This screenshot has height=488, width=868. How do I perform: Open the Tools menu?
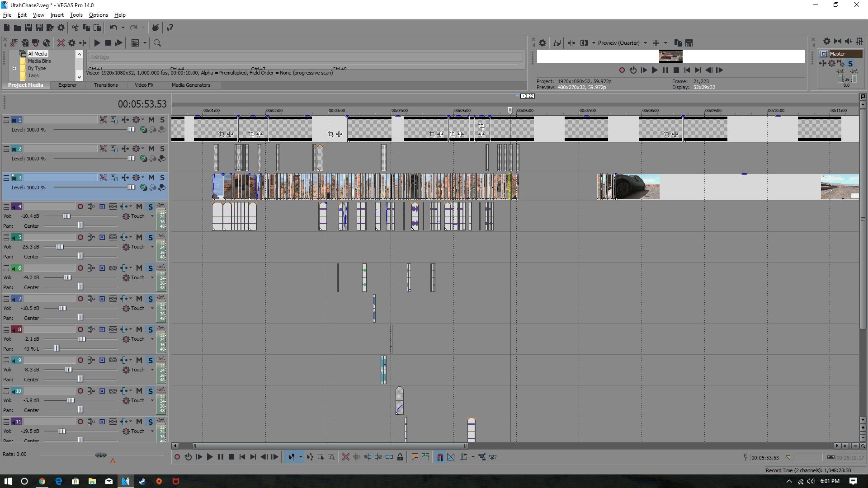[76, 15]
